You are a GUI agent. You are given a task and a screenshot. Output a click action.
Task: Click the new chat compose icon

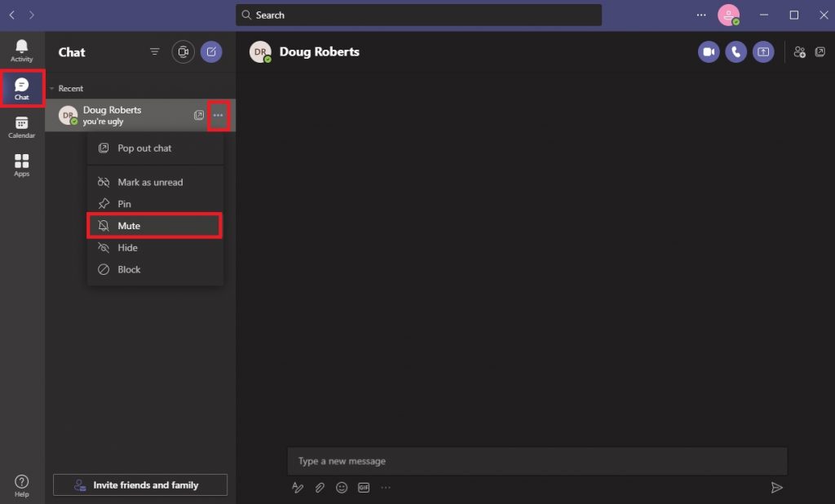211,51
